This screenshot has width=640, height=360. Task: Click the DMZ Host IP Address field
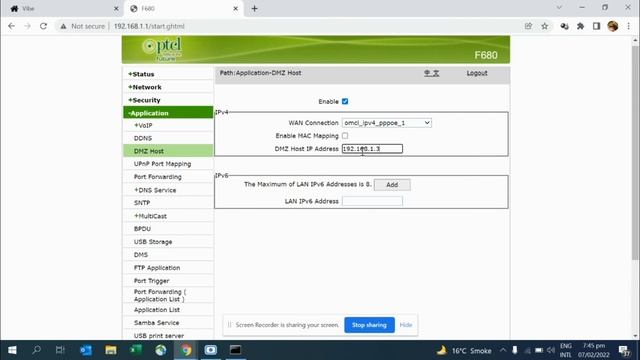372,149
